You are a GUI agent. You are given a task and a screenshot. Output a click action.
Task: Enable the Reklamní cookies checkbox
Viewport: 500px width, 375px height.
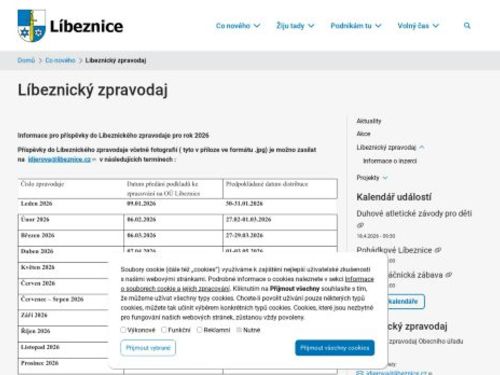199,330
